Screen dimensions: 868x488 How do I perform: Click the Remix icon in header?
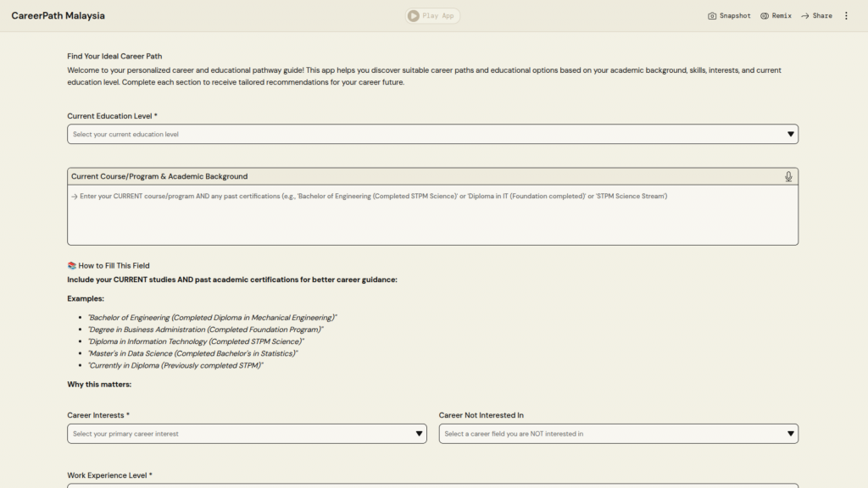click(x=765, y=16)
